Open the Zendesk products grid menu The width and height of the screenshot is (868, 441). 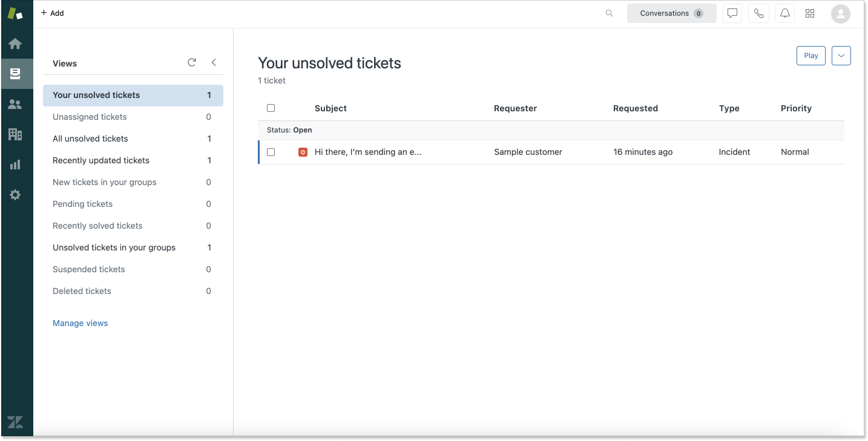(810, 13)
